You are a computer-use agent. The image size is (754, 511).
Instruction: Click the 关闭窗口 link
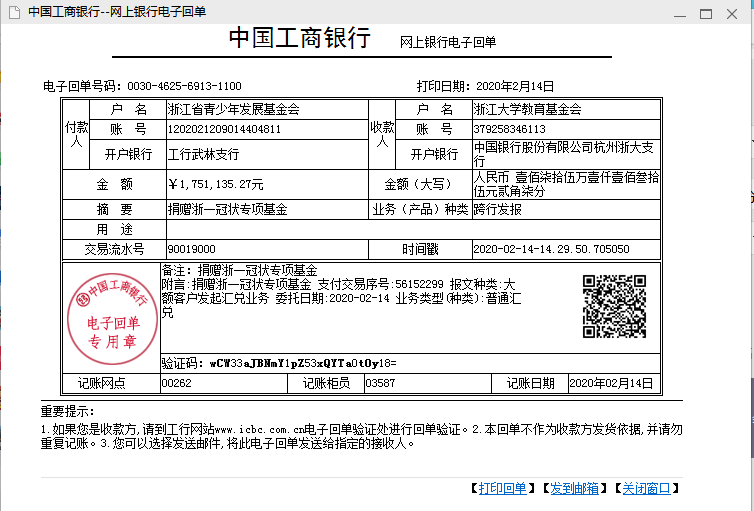(x=646, y=489)
